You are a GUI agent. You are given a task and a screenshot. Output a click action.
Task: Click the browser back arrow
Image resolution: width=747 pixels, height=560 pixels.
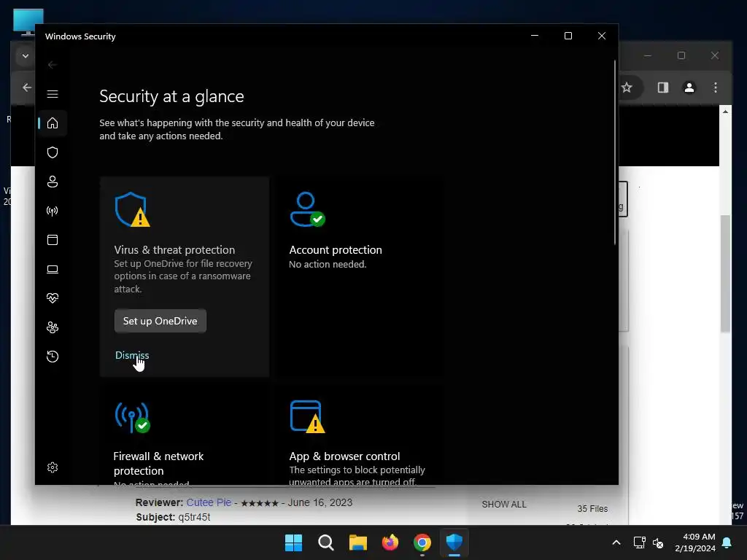(x=27, y=87)
